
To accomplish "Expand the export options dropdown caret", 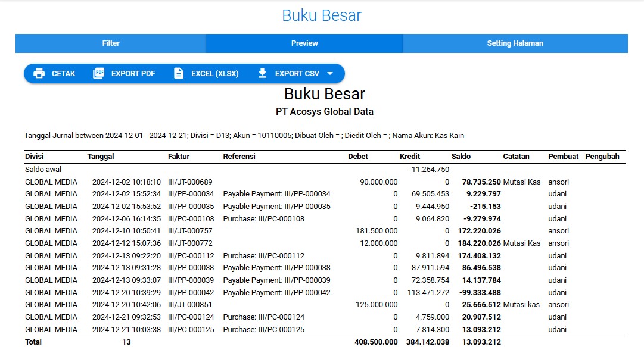I will (330, 74).
